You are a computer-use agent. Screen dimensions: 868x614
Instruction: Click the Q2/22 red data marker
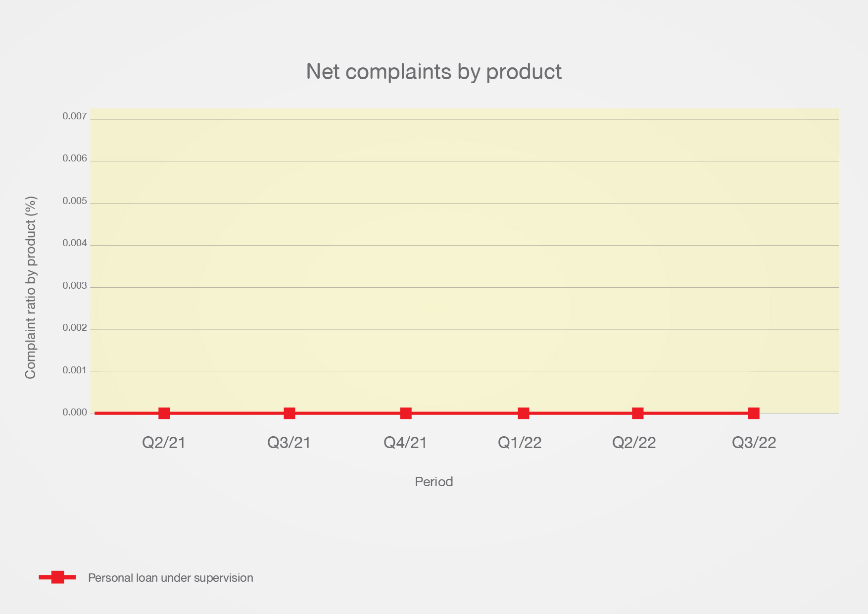638,413
